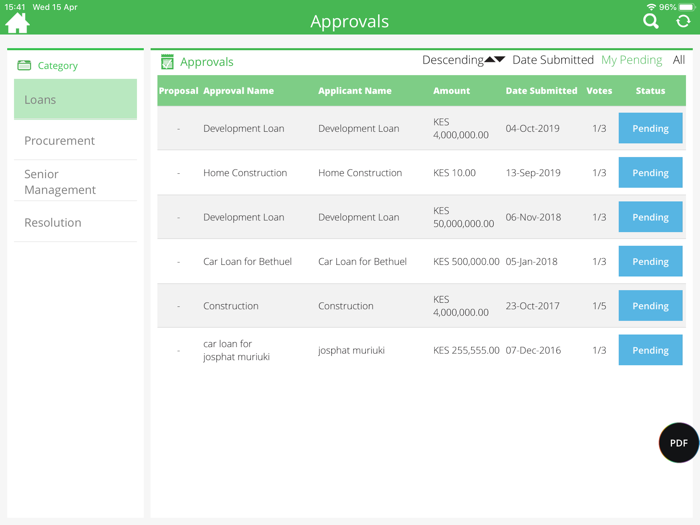Tap the round PDF export button
The height and width of the screenshot is (525, 700).
678,443
